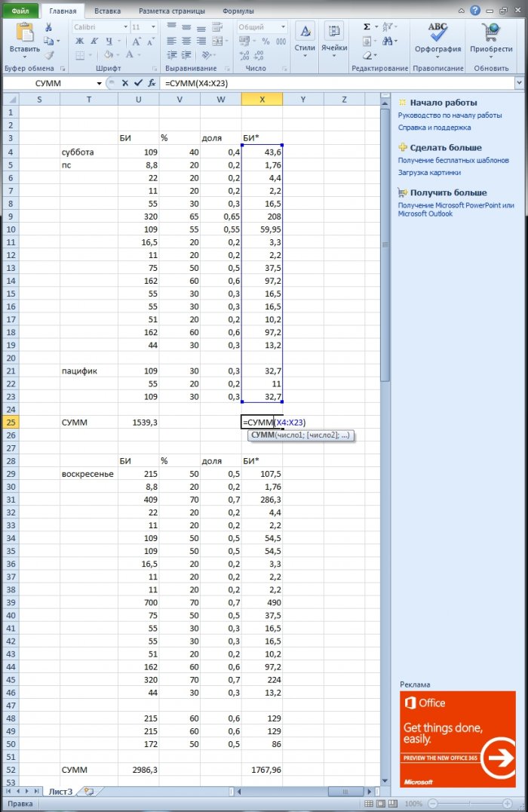Click the Вставить paste icon
Image resolution: width=528 pixels, height=812 pixels.
tap(24, 32)
